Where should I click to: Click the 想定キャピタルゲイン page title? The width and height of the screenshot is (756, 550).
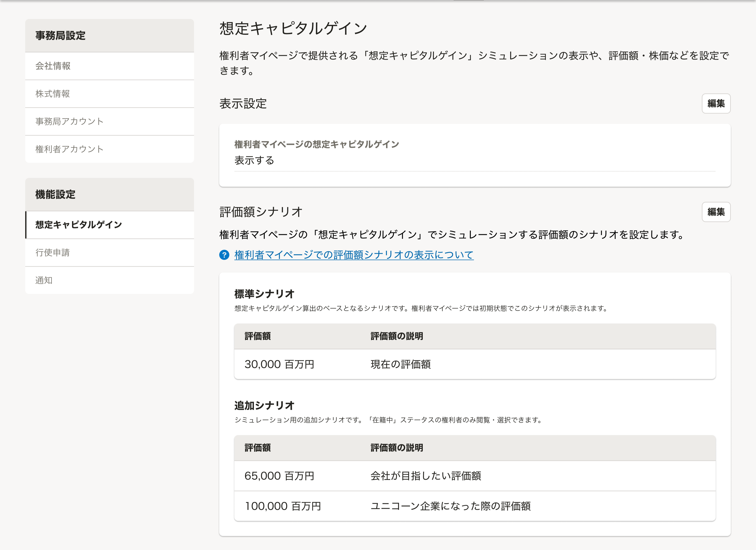tap(293, 28)
